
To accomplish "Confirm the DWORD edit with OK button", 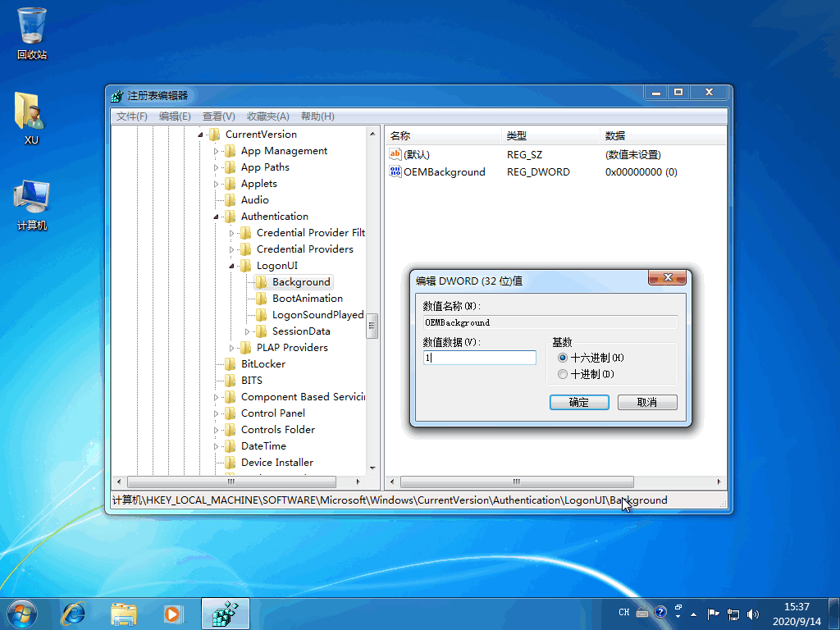I will click(x=578, y=402).
